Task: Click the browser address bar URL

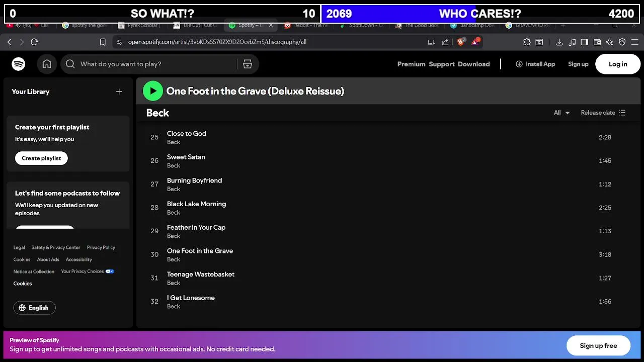Action: (217, 42)
